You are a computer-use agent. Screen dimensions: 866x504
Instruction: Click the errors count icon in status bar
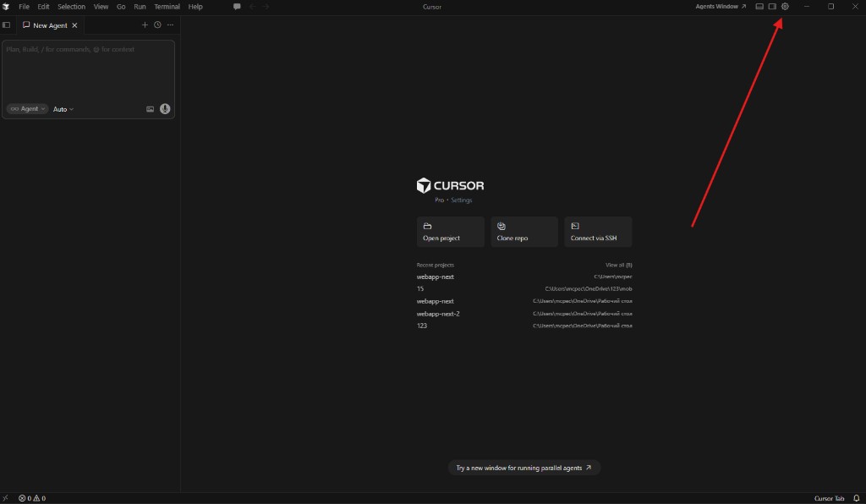tap(25, 498)
